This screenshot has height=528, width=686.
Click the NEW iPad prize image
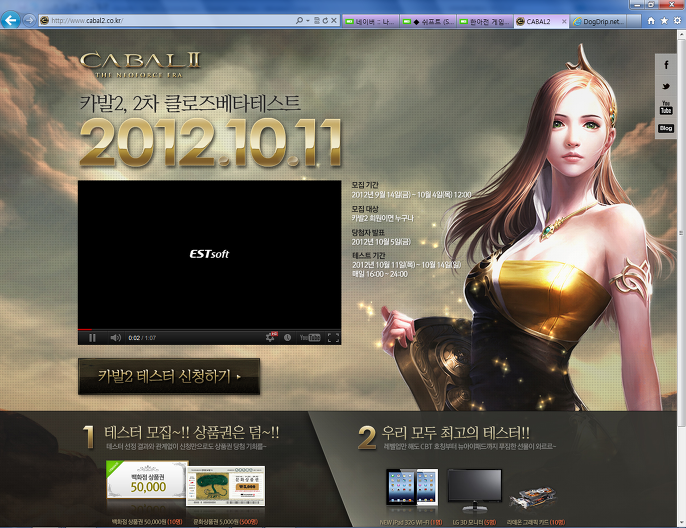point(412,487)
